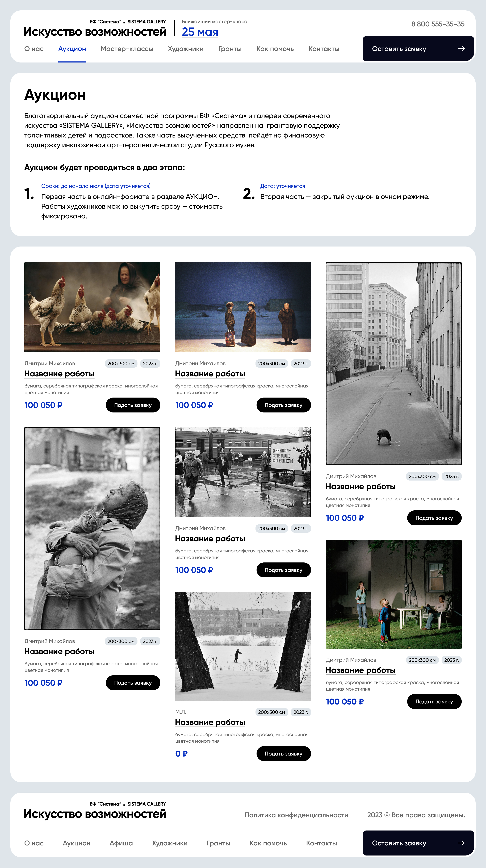Open Гранты in the footer menu
486x868 pixels.
point(219,843)
